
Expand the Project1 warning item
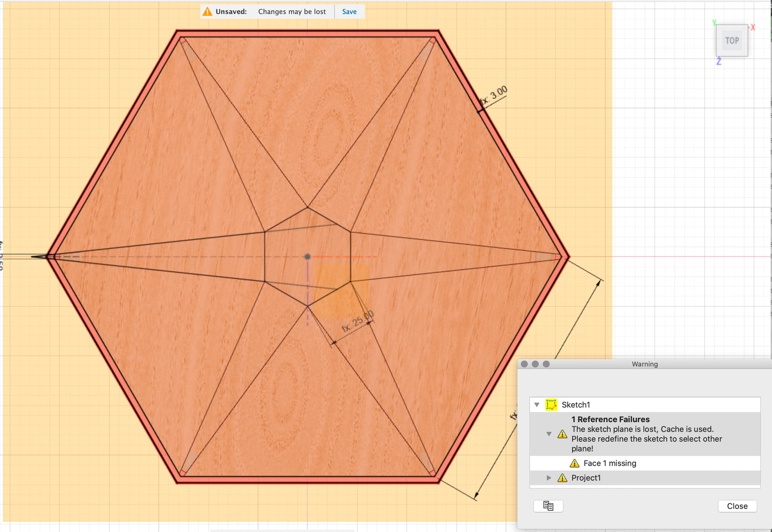coord(549,478)
